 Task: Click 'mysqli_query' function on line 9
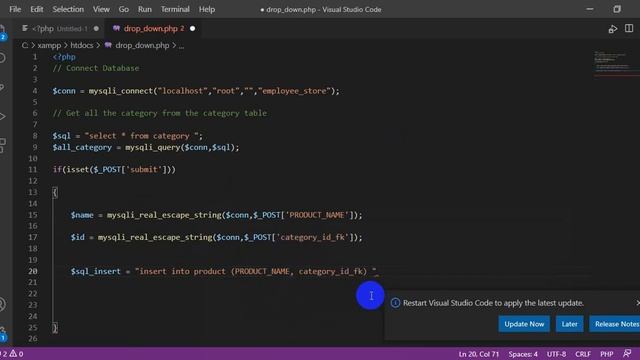pos(153,147)
